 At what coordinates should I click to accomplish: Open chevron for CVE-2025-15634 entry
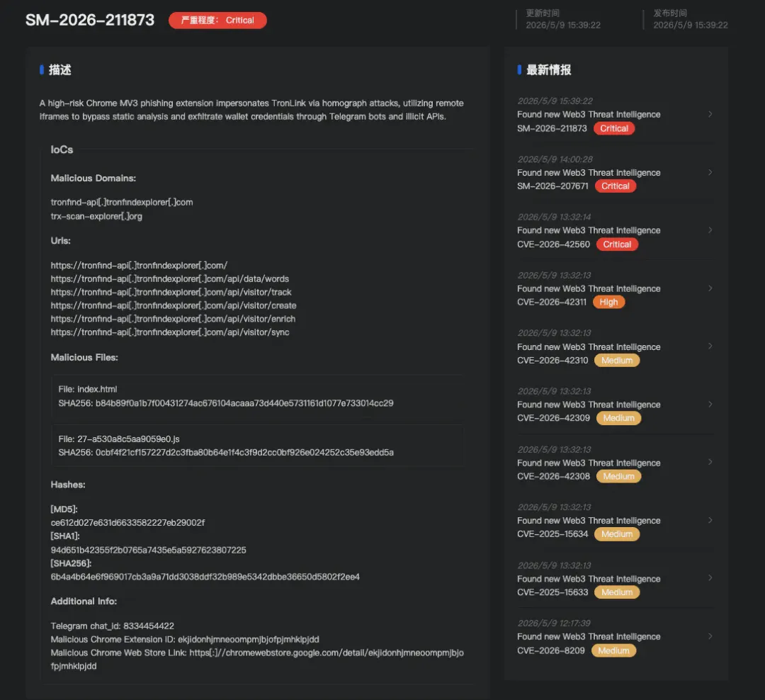coord(710,520)
